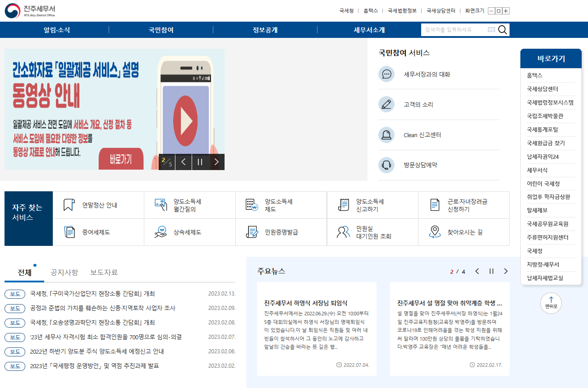The image size is (588, 388).
Task: Go to next 주요뉴스 page
Action: coord(505,271)
